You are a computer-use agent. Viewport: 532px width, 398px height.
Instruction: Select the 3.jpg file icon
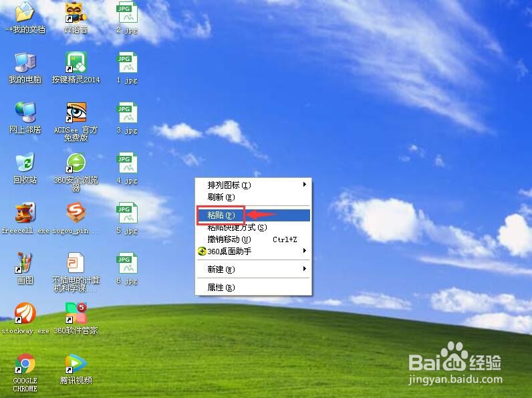127,113
